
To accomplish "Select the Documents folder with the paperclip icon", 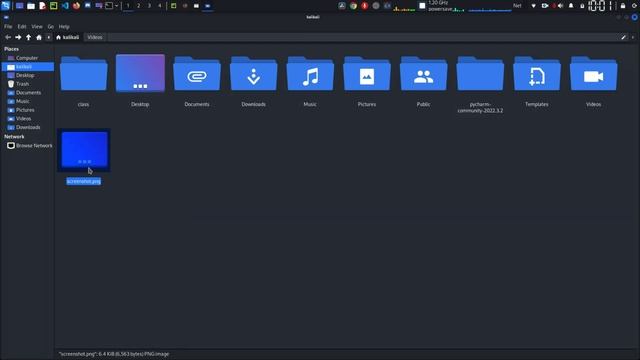I will coord(197,73).
